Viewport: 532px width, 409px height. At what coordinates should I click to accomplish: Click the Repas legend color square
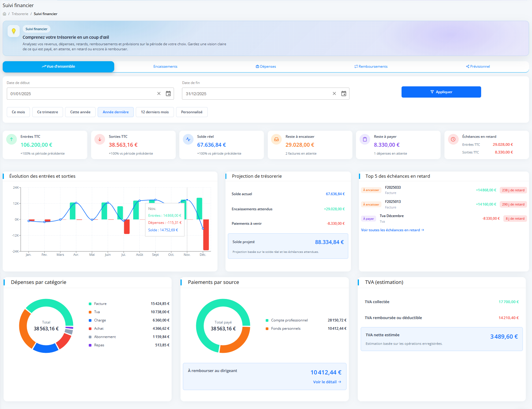click(90, 345)
